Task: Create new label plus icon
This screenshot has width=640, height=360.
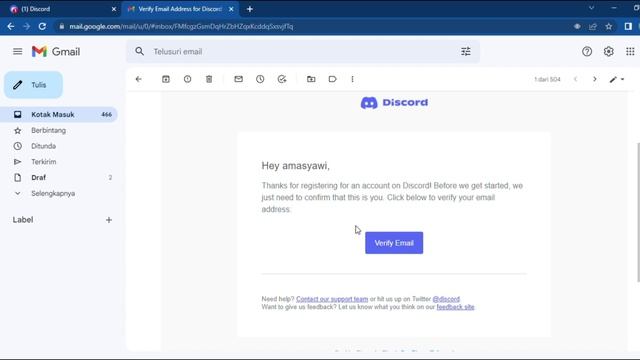Action: click(x=109, y=220)
